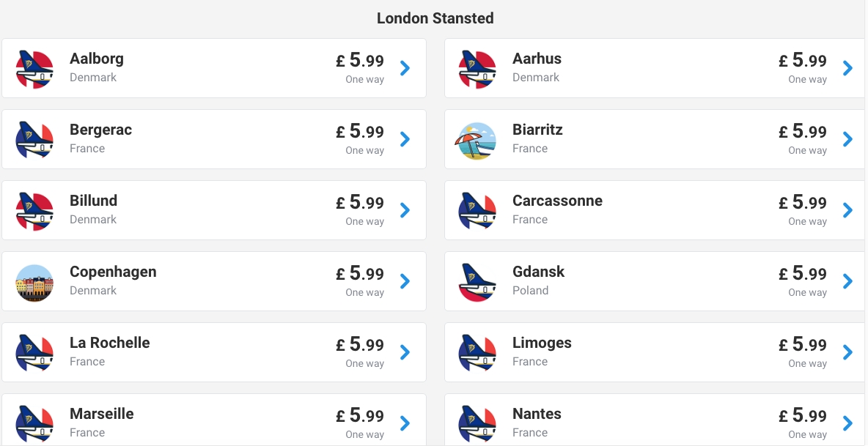This screenshot has height=446, width=868.
Task: Select the Marseille destination name
Action: [x=102, y=414]
